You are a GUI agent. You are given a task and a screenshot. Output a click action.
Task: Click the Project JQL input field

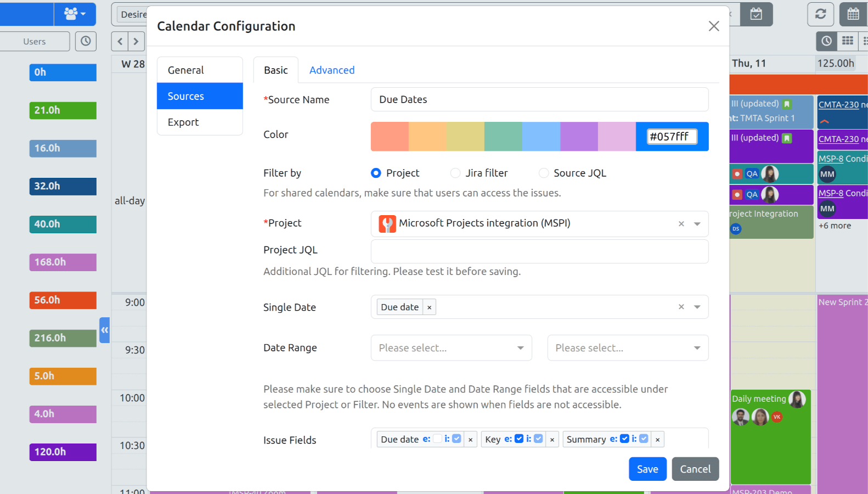(x=539, y=251)
